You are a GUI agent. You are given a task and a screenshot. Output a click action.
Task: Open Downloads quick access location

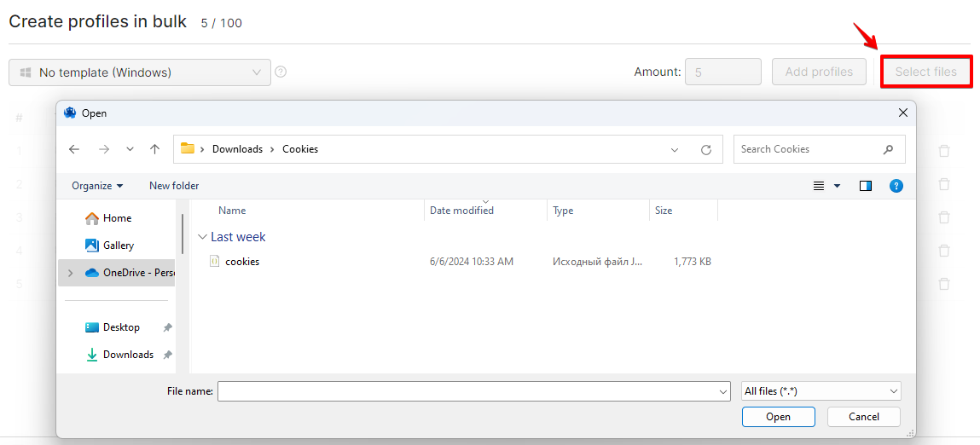117,355
